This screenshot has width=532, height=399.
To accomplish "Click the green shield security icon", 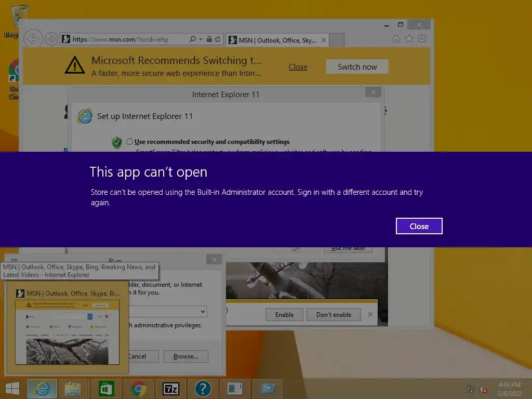I will [117, 142].
